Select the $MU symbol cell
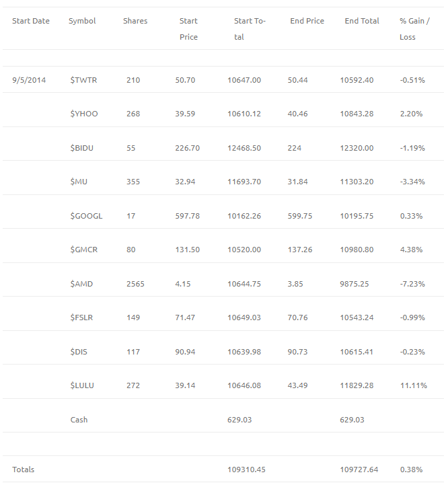This screenshot has width=448, height=487. [79, 182]
